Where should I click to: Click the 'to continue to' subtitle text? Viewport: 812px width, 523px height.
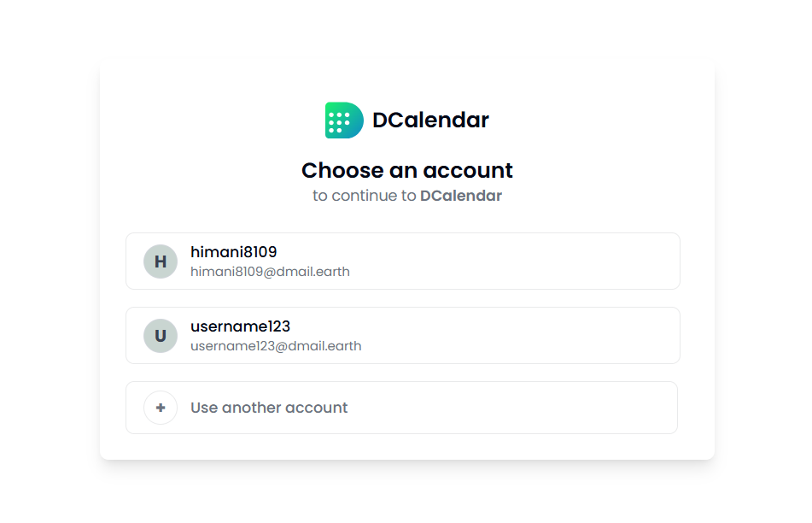pyautogui.click(x=364, y=196)
